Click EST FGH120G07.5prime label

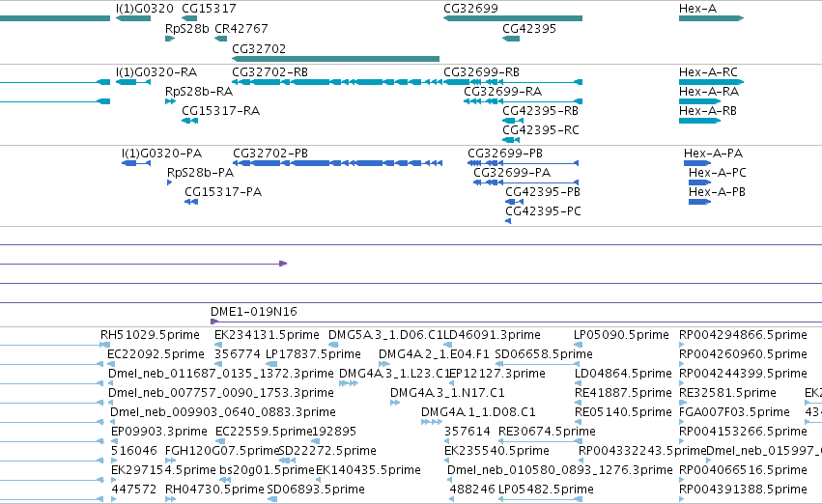222,451
